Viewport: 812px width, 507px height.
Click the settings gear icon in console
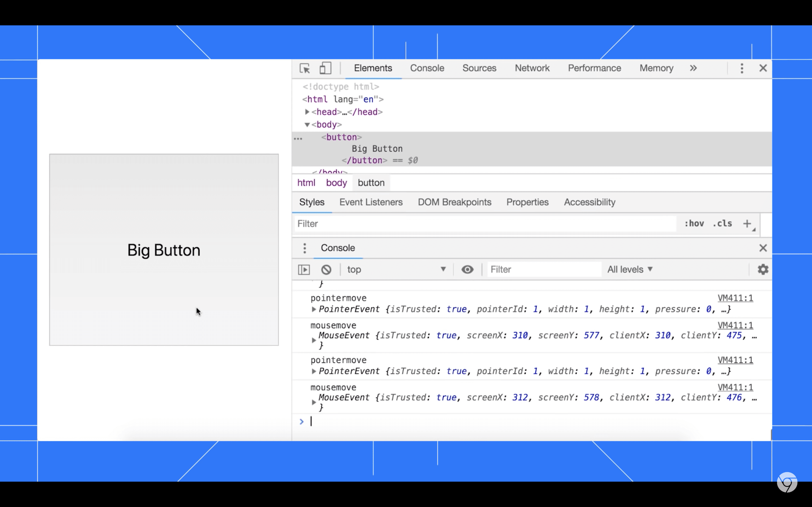click(762, 269)
